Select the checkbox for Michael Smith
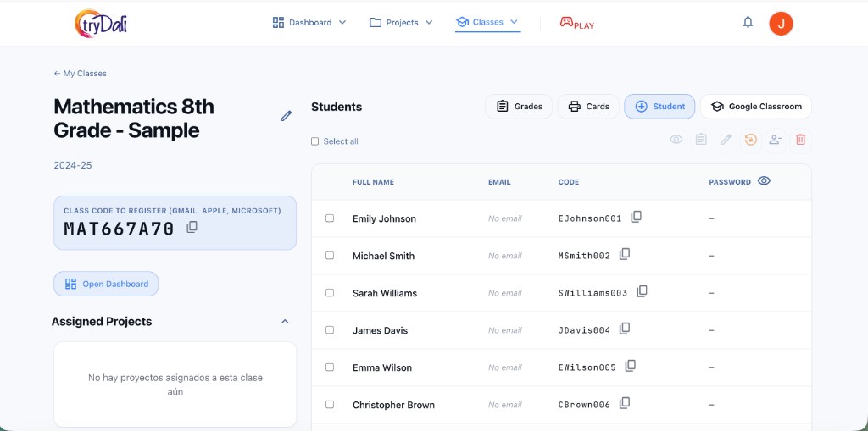This screenshot has width=868, height=431. coord(330,256)
